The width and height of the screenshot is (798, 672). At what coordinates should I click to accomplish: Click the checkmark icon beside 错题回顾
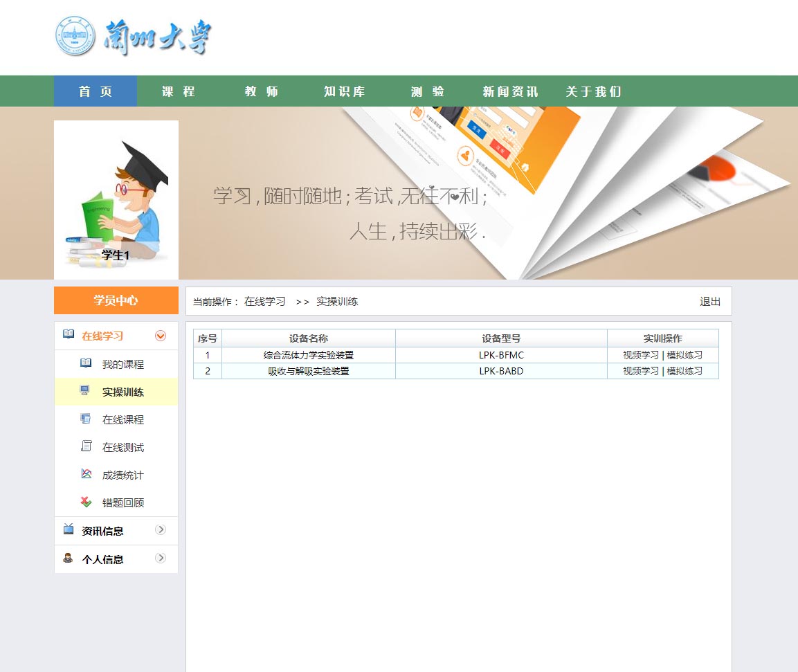point(86,502)
